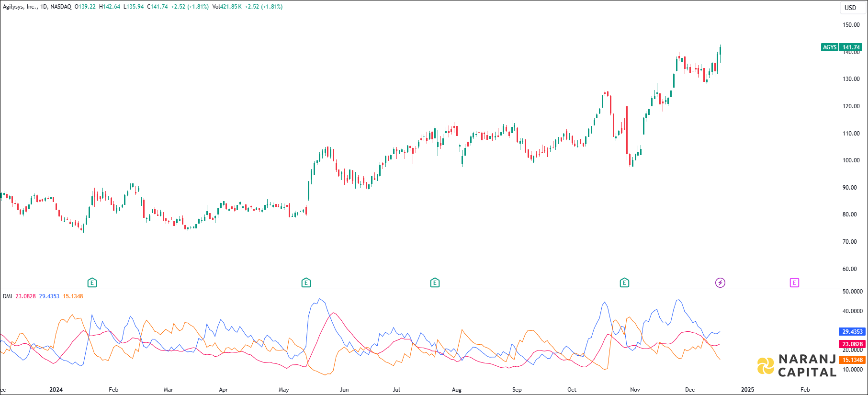Click the Aug label on time axis
The height and width of the screenshot is (395, 868).
457,390
